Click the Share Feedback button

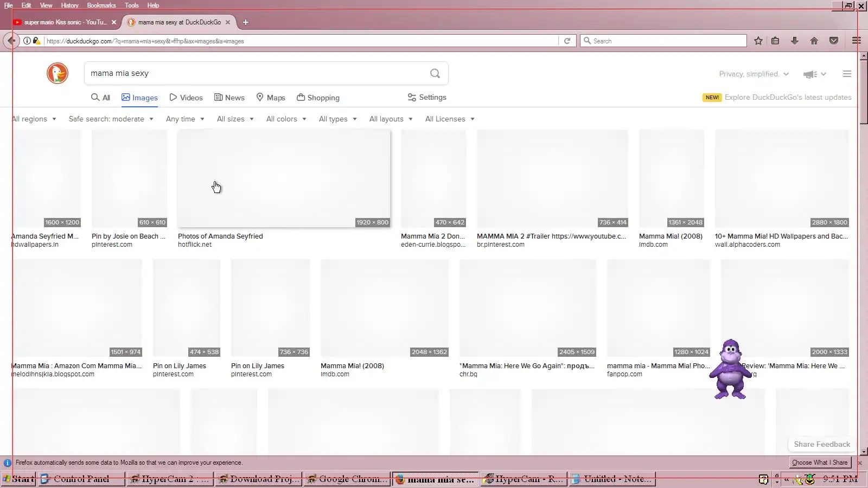(822, 444)
